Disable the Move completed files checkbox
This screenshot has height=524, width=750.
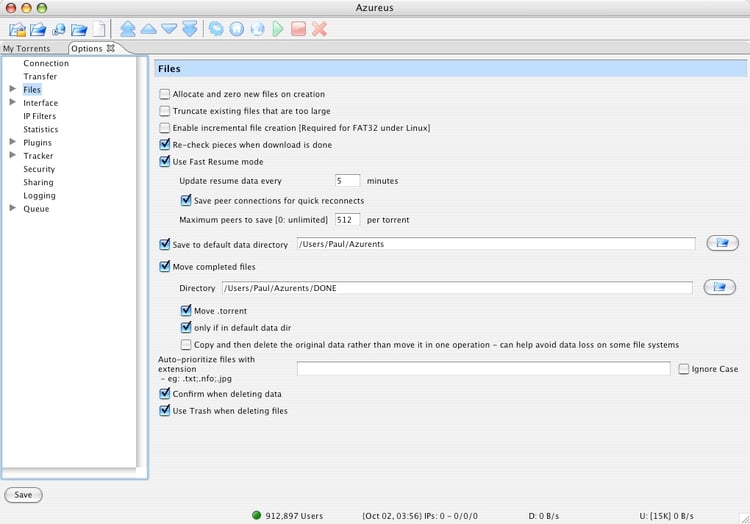pyautogui.click(x=165, y=266)
